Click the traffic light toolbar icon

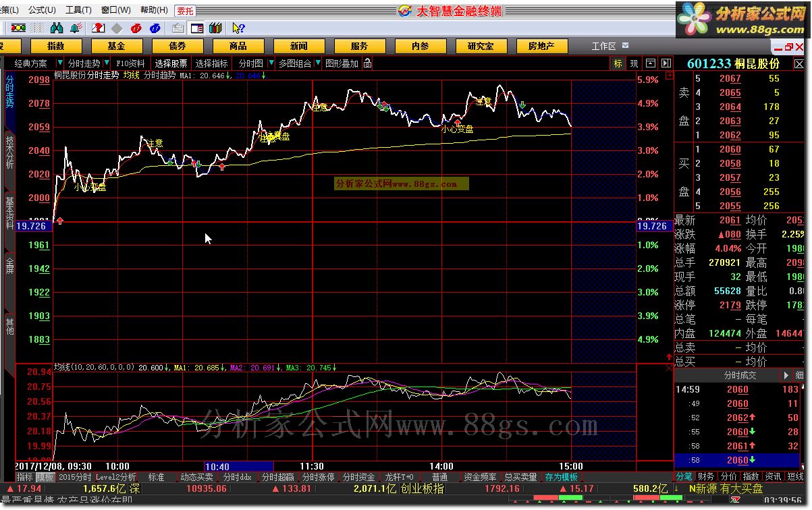[x=18, y=28]
